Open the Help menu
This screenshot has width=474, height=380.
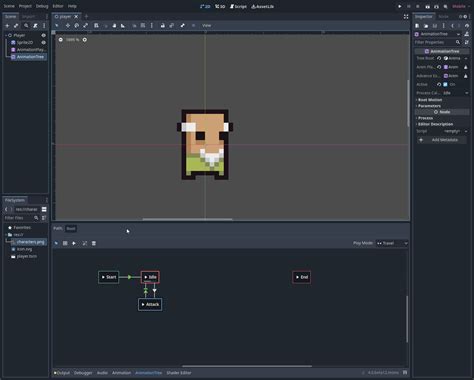point(72,6)
